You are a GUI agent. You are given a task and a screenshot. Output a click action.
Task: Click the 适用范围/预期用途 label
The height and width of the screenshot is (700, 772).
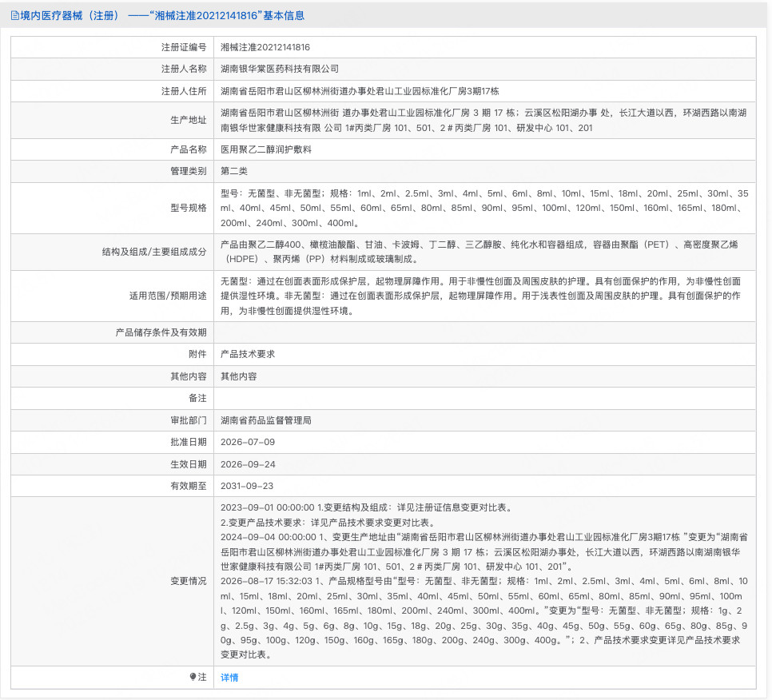pos(168,296)
